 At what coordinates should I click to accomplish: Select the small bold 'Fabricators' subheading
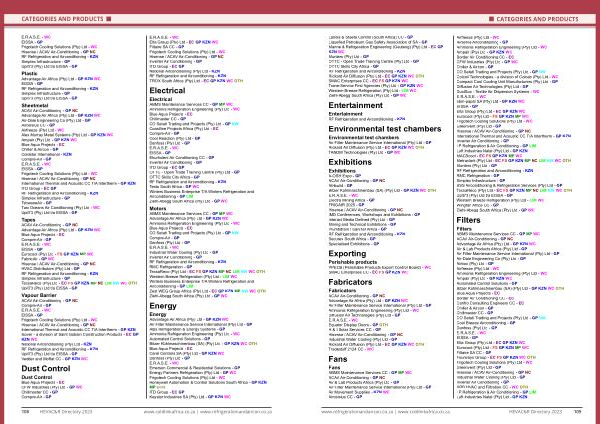[342, 290]
